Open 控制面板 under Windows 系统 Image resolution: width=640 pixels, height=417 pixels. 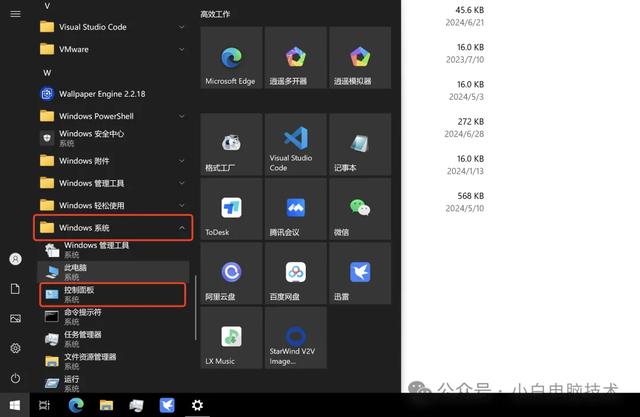113,295
